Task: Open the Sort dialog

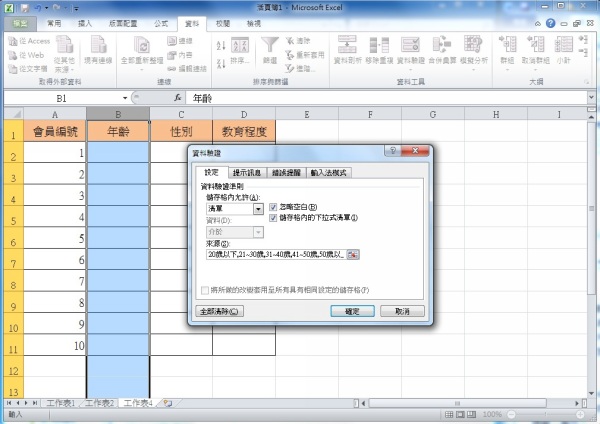Action: (240, 50)
